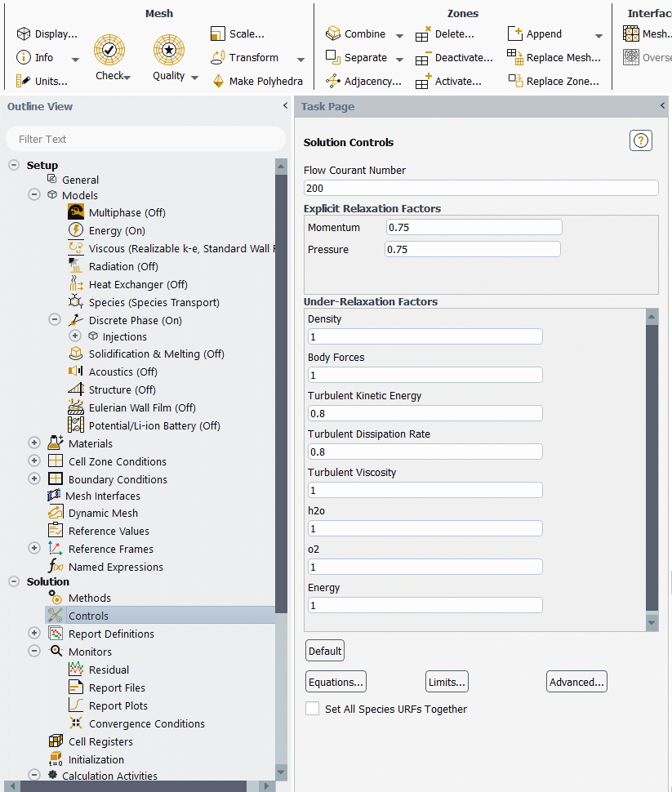The width and height of the screenshot is (672, 792).
Task: Expand the Boundary Conditions node
Action: pos(34,479)
